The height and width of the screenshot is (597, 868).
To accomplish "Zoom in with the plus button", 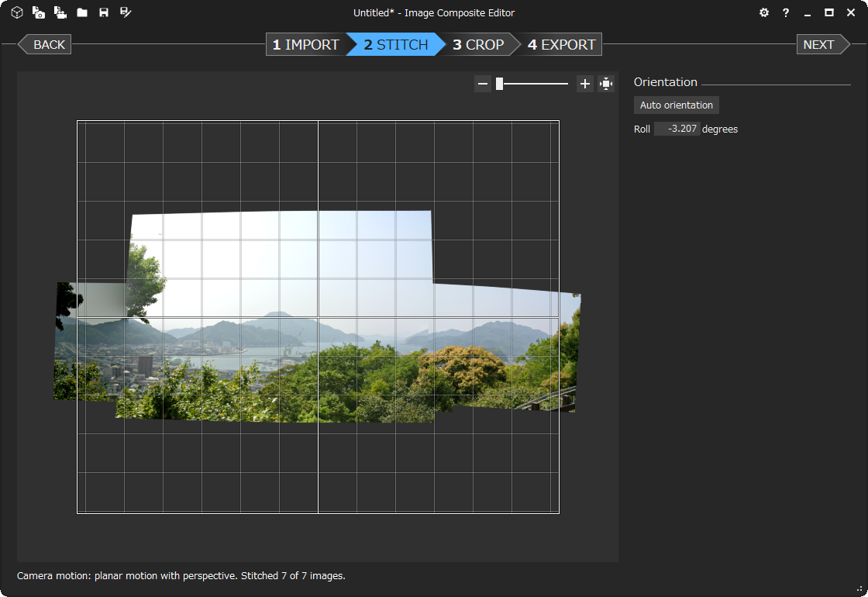I will [584, 84].
